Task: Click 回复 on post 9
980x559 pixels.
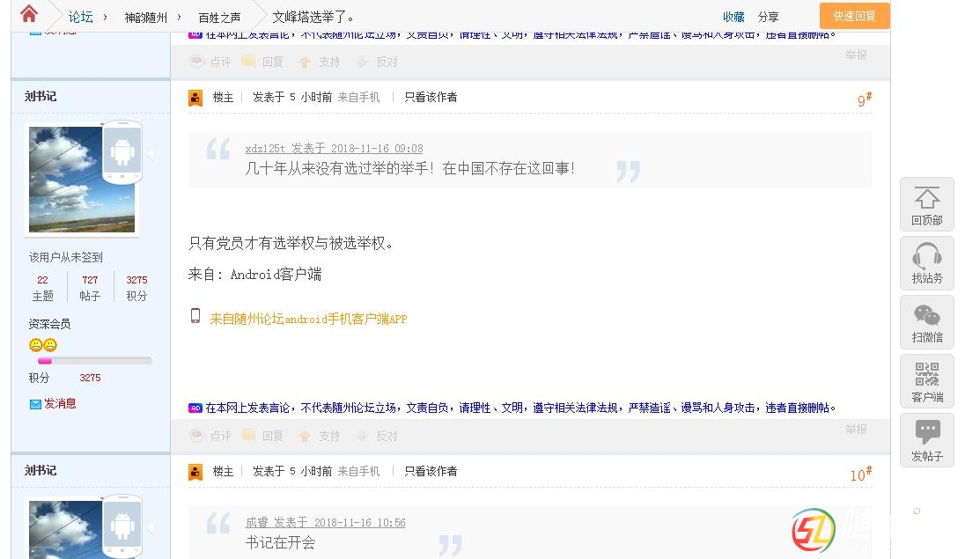Action: point(263,436)
